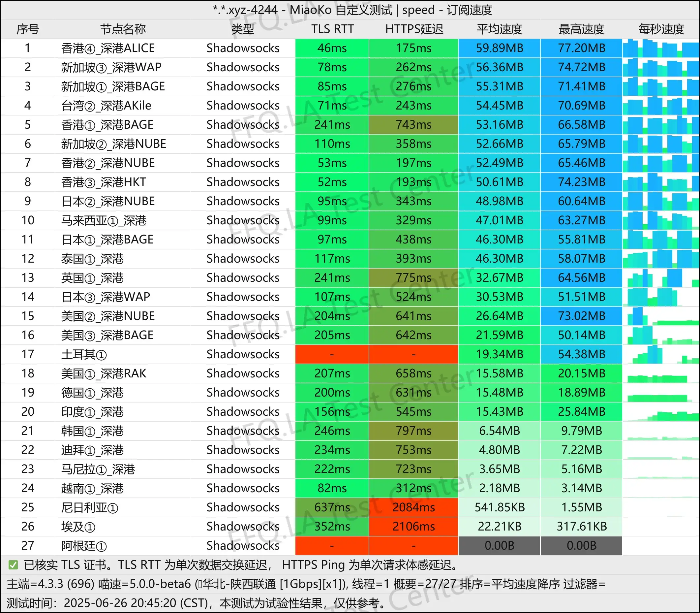Select node 越南①_深港

point(92,489)
